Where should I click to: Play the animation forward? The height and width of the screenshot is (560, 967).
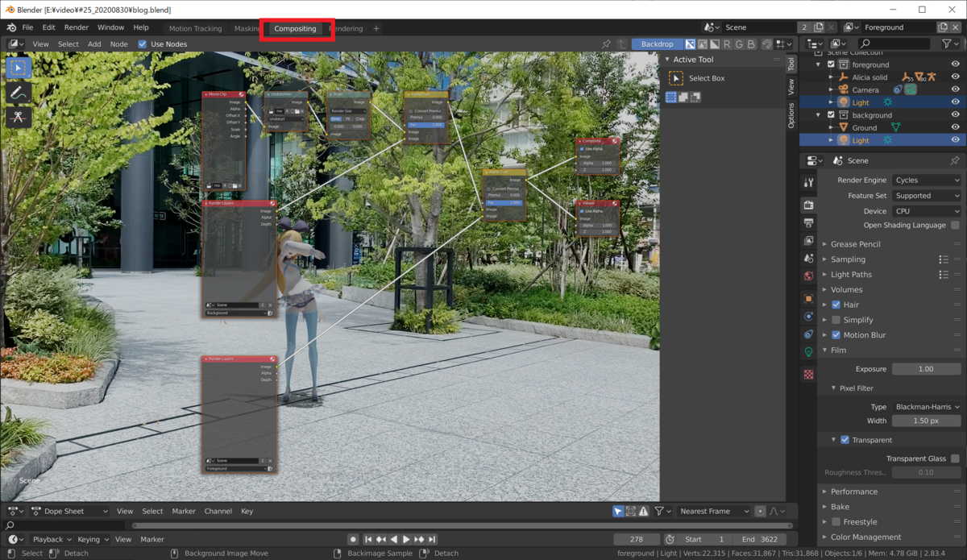(x=406, y=539)
